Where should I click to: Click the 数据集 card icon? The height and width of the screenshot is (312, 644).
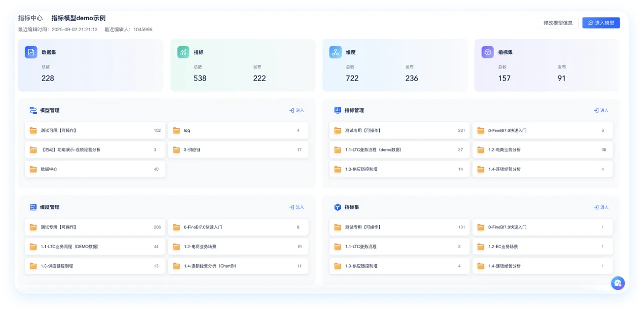pyautogui.click(x=31, y=52)
